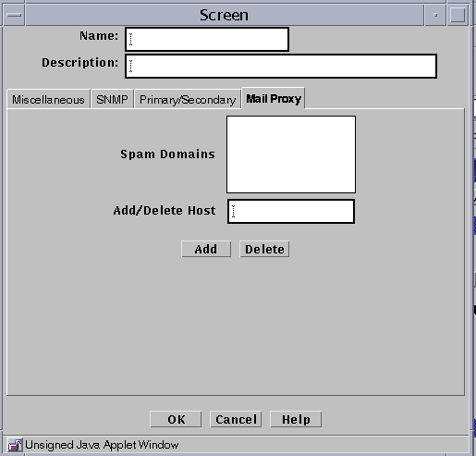Image resolution: width=476 pixels, height=456 pixels.
Task: Click the Cancel button
Action: click(236, 419)
